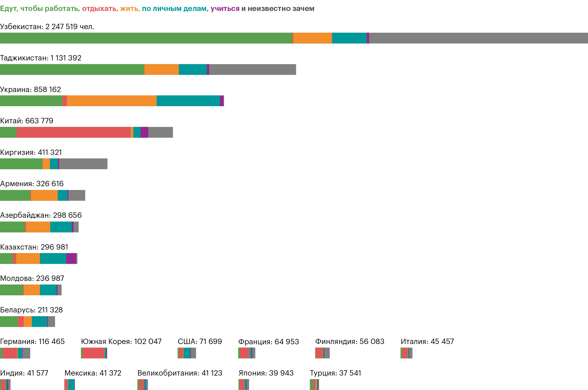
Task: Click label "Азербайджан: 298 656"
Action: [x=41, y=215]
